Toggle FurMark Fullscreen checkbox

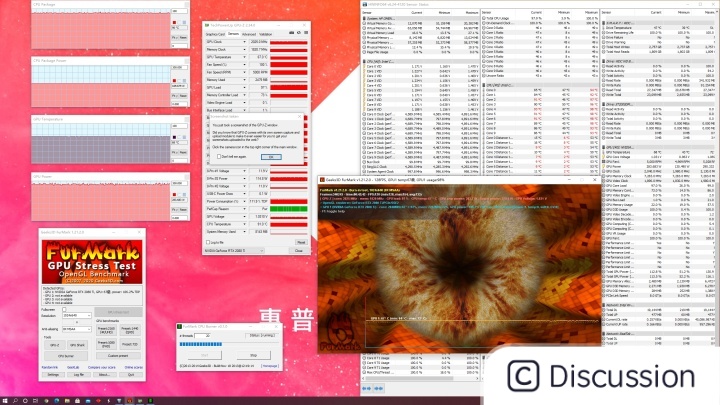64,309
